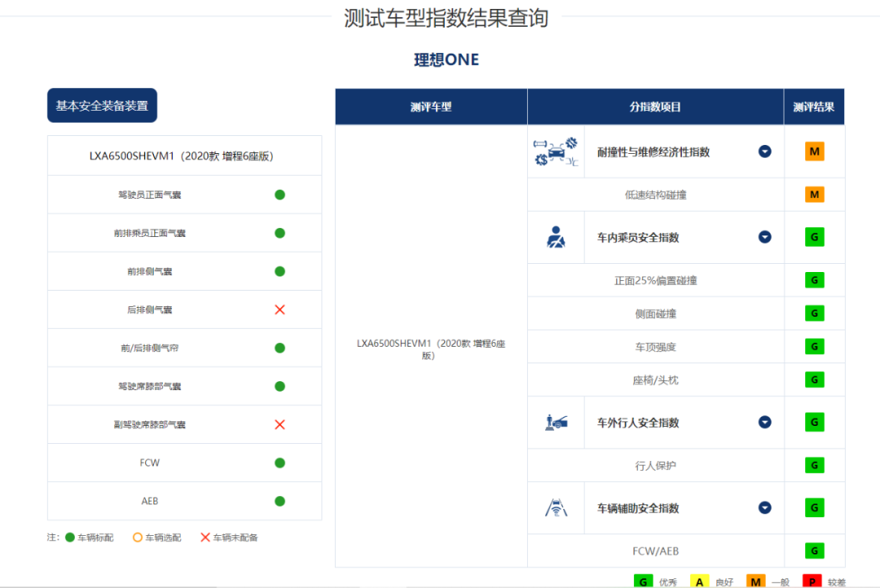Click the 座椅/头枕 sub-item
This screenshot has height=588, width=880.
coord(655,380)
